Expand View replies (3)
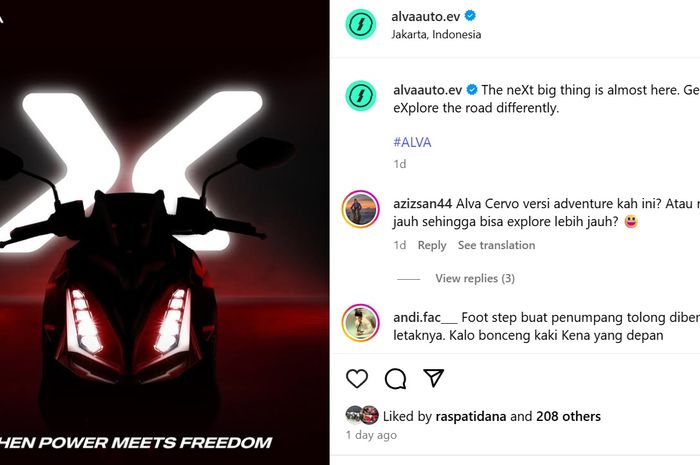Image resolution: width=700 pixels, height=465 pixels. click(x=475, y=278)
